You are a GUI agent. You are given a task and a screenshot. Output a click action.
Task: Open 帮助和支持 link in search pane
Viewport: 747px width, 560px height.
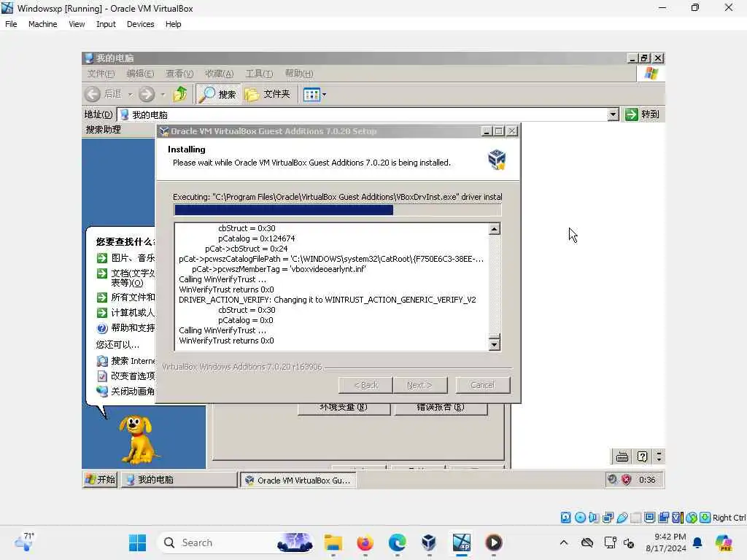click(x=126, y=328)
